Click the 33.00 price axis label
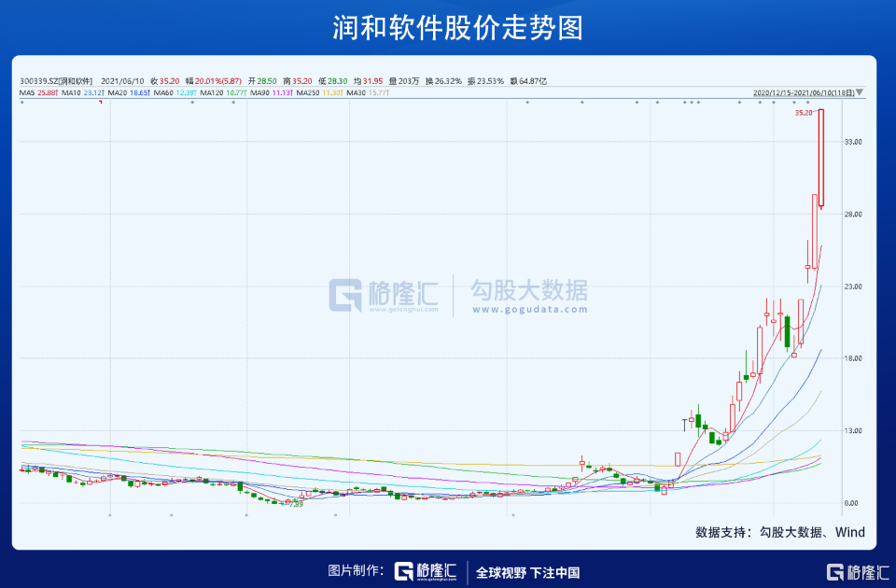Screen dimensions: 896x588 [x=852, y=142]
